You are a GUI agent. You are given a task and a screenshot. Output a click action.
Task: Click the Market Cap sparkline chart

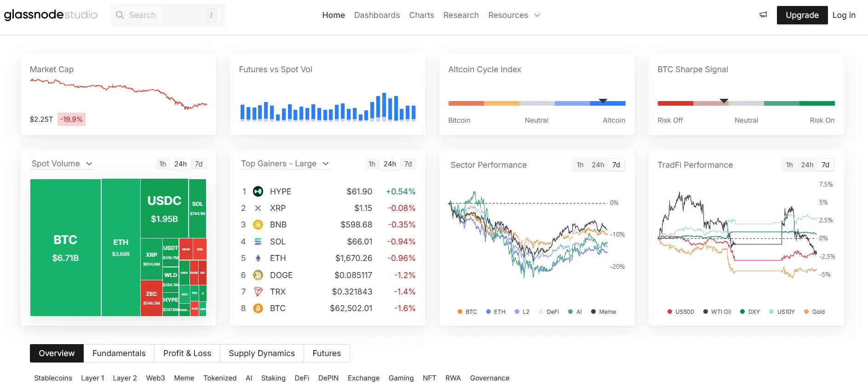[118, 93]
